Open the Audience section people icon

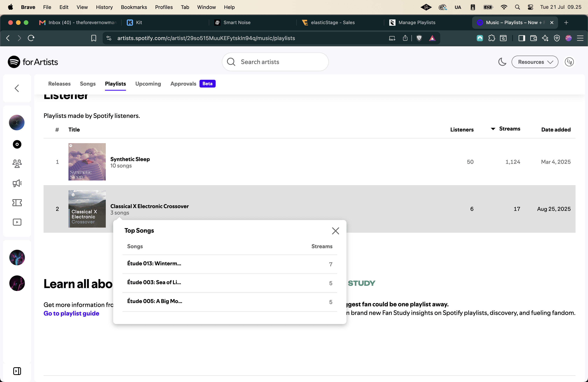click(17, 164)
